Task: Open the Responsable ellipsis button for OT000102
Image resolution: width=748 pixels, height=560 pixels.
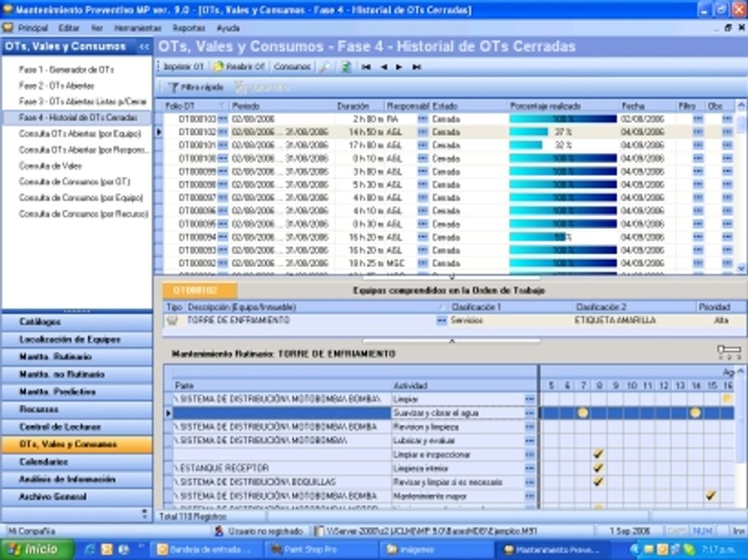Action: coord(422,132)
